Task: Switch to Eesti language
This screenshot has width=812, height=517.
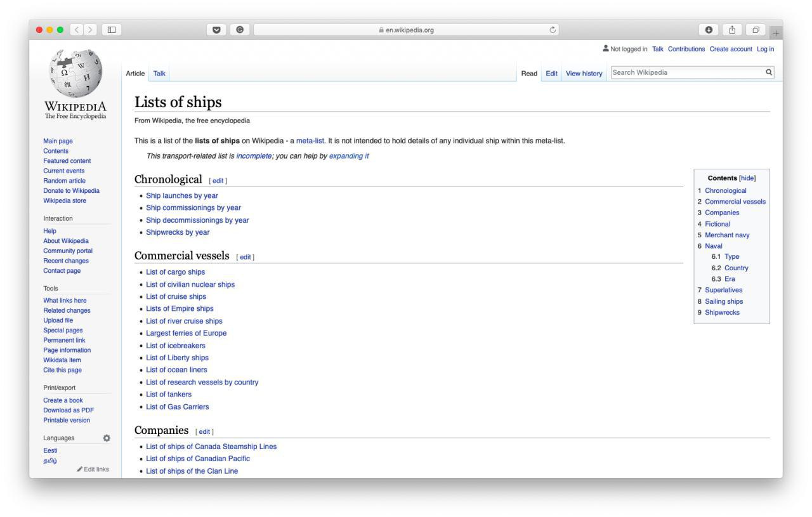Action: pos(50,450)
